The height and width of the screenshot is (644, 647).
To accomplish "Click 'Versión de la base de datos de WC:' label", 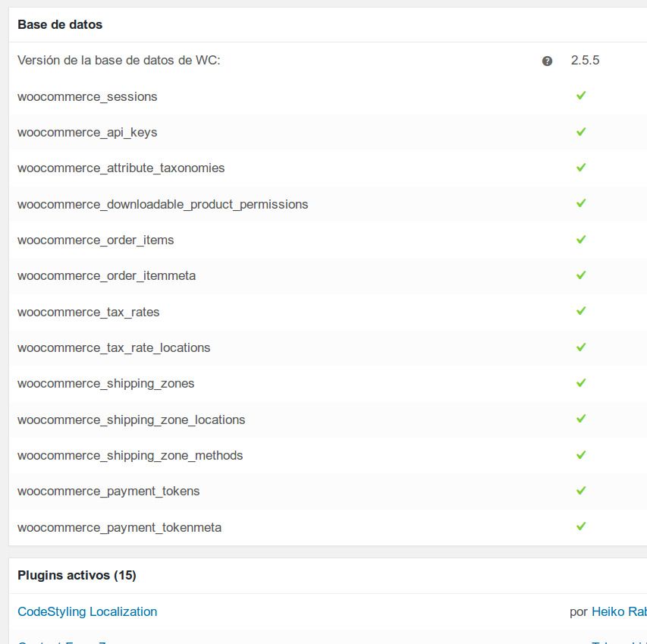I will tap(119, 60).
